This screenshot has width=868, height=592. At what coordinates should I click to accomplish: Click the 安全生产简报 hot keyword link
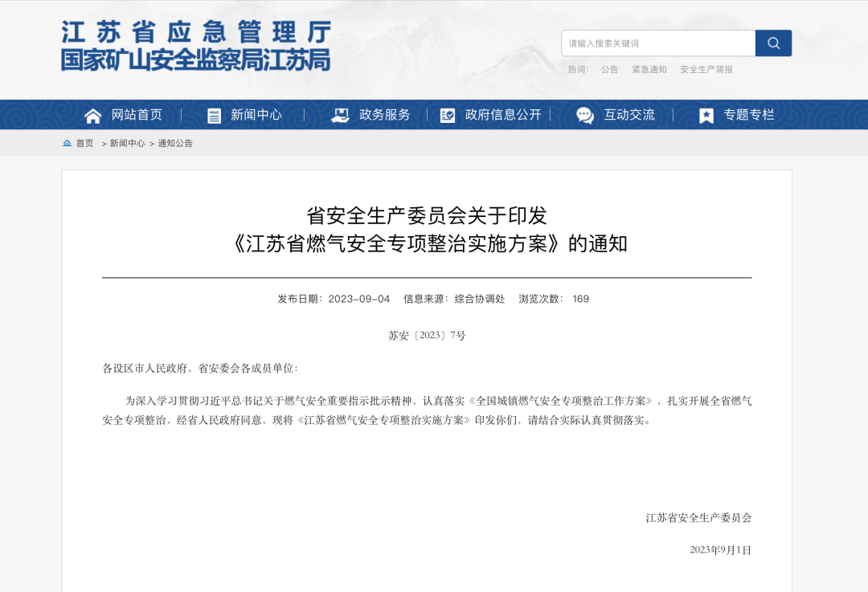coord(706,70)
